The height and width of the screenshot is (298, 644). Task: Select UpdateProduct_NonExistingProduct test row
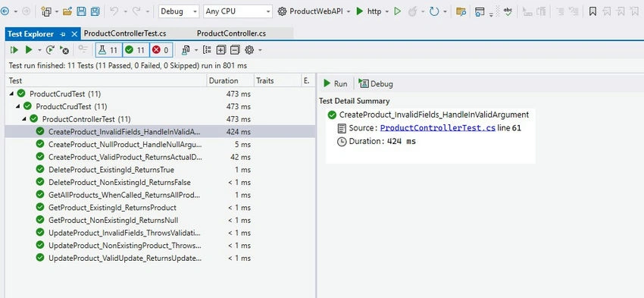(161, 246)
